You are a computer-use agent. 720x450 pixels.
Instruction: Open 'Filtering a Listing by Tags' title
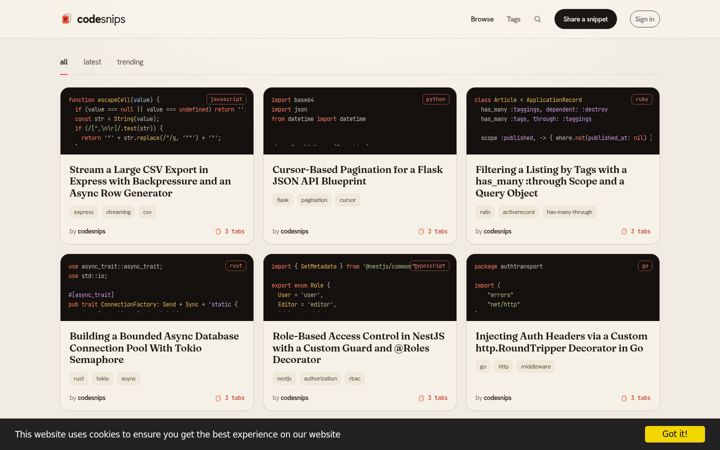tap(551, 181)
